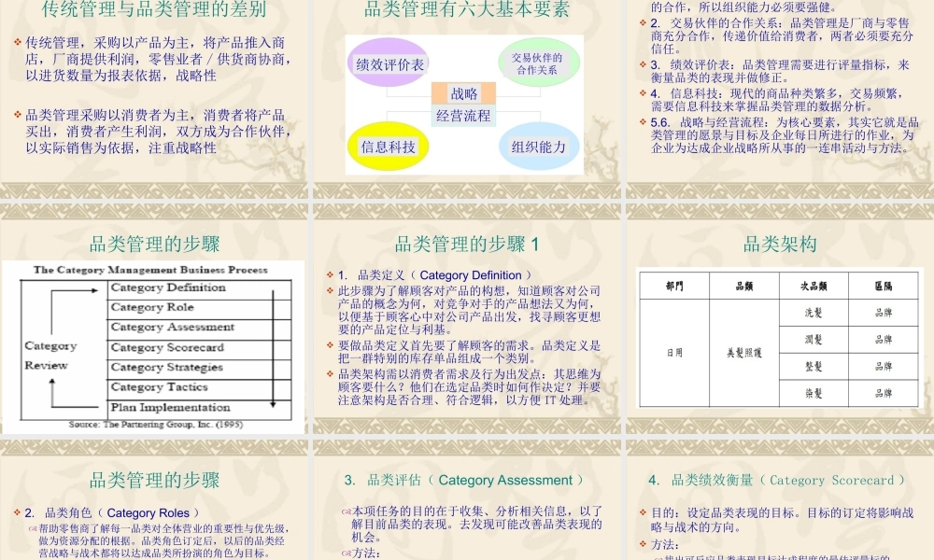Select Category Tactics row in process table
The image size is (934, 560).
tap(200, 388)
